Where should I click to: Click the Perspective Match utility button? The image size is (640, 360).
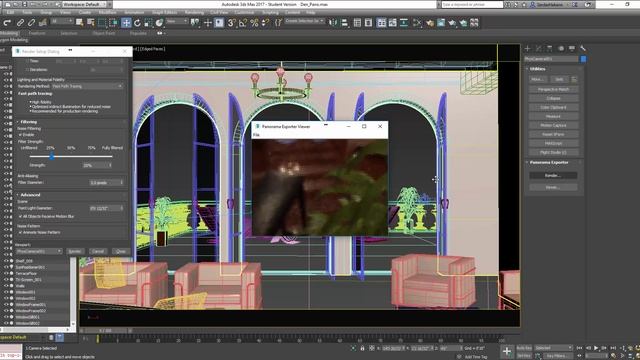(553, 89)
